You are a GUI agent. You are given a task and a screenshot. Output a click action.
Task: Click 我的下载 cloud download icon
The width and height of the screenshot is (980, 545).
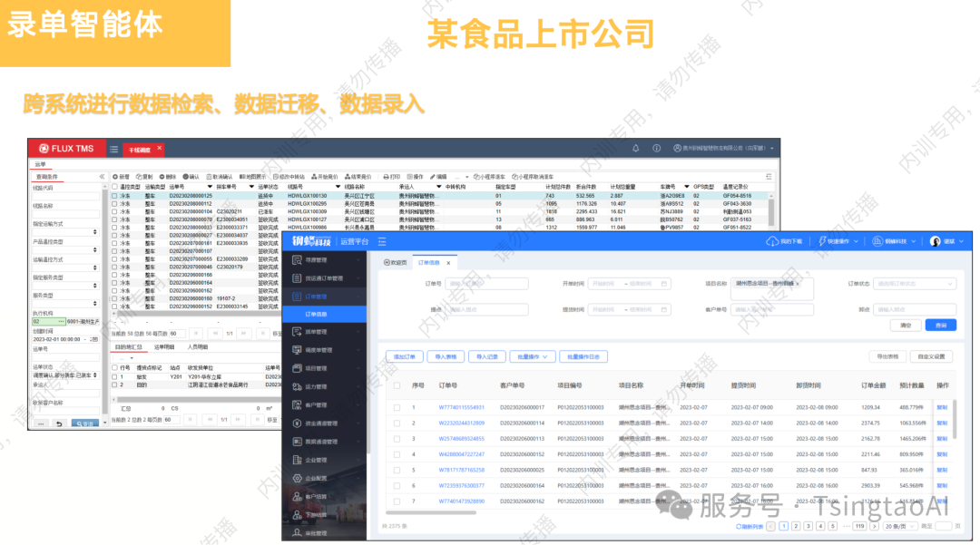772,241
